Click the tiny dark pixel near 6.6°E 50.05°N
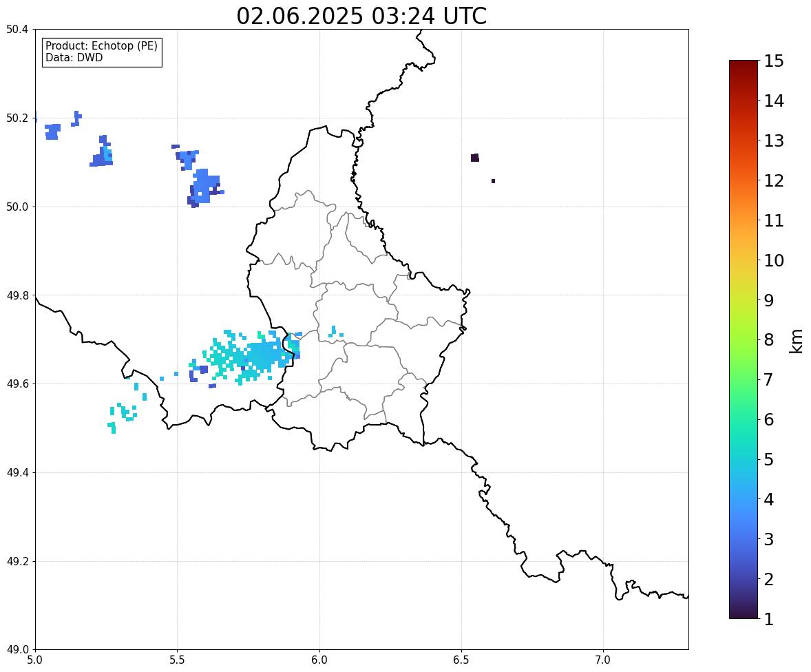The image size is (811, 672). pyautogui.click(x=494, y=181)
